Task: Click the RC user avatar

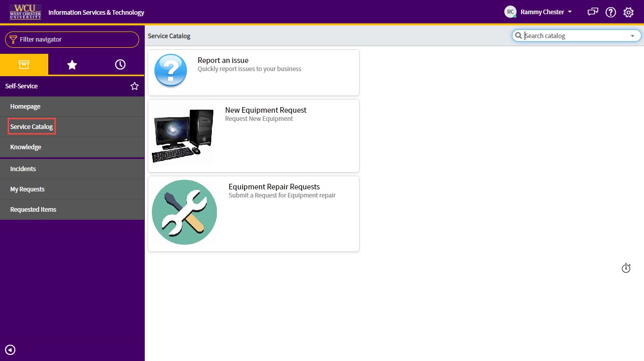Action: [510, 12]
